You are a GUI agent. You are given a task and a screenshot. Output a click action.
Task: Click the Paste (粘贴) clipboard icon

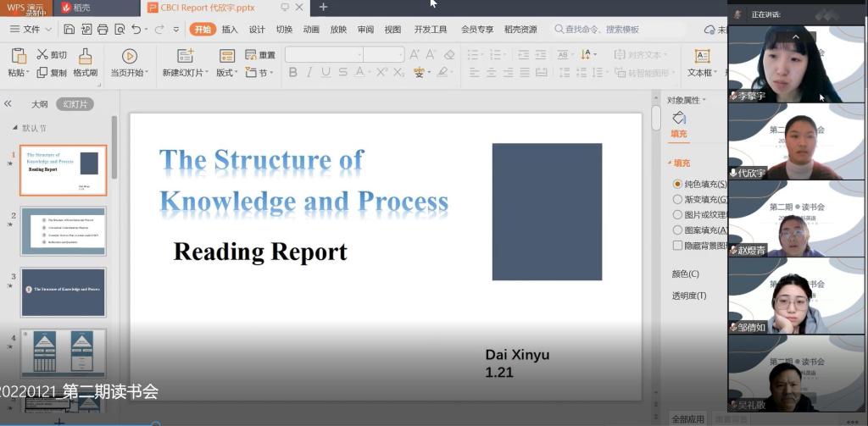pyautogui.click(x=18, y=62)
